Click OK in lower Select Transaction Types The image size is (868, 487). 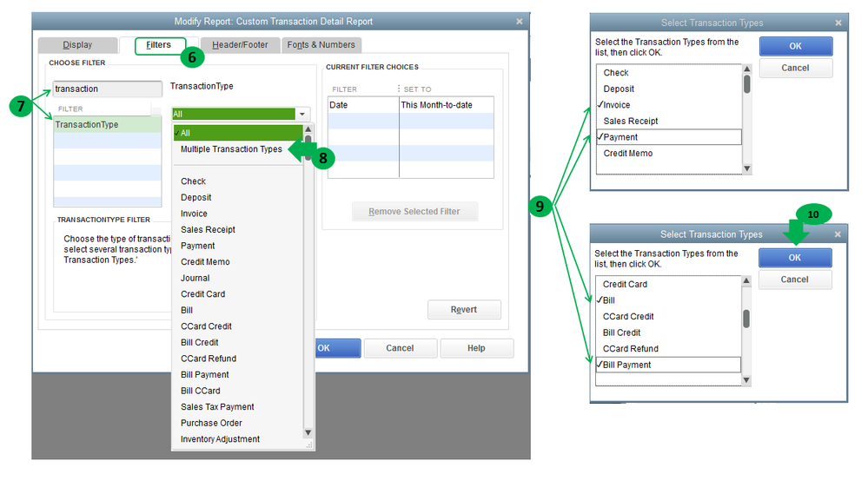(x=795, y=258)
